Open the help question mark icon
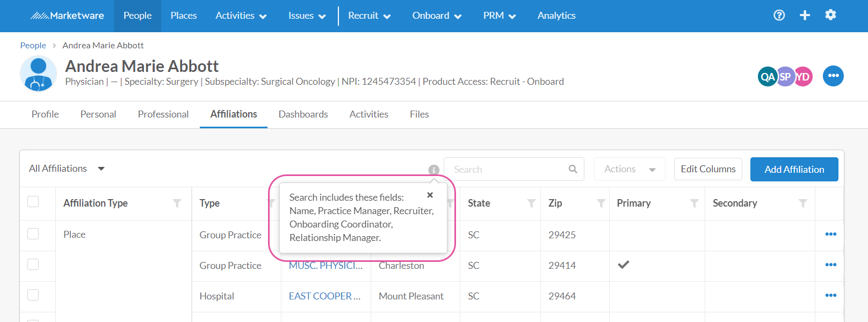Viewport: 868px width, 322px height. pos(779,15)
